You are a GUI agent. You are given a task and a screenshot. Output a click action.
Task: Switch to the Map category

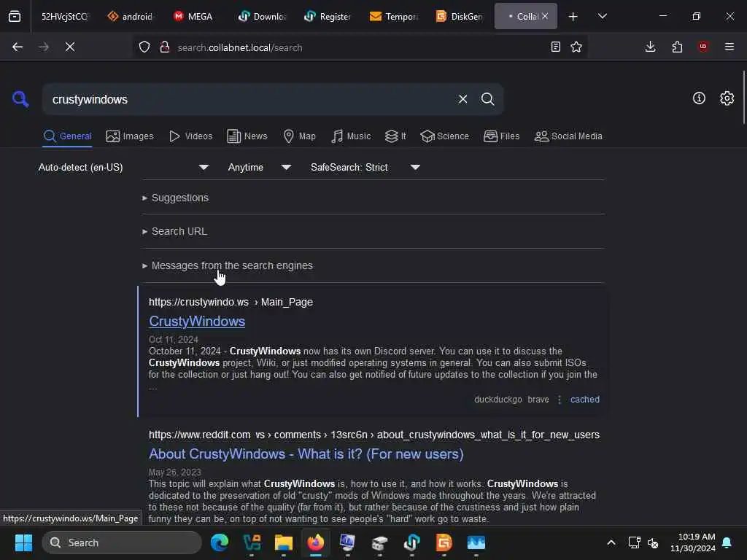pos(299,136)
